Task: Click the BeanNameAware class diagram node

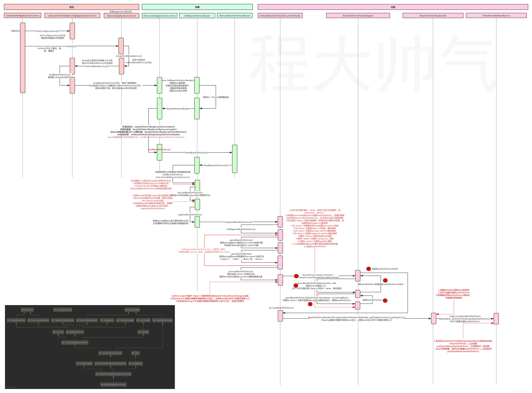Action: coord(136,364)
